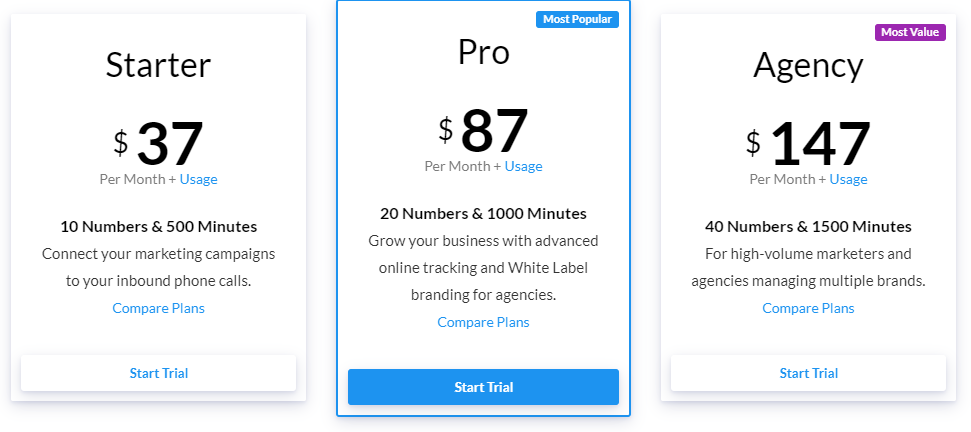Click the "10 Numbers & 500 Minutes" text

pyautogui.click(x=158, y=226)
